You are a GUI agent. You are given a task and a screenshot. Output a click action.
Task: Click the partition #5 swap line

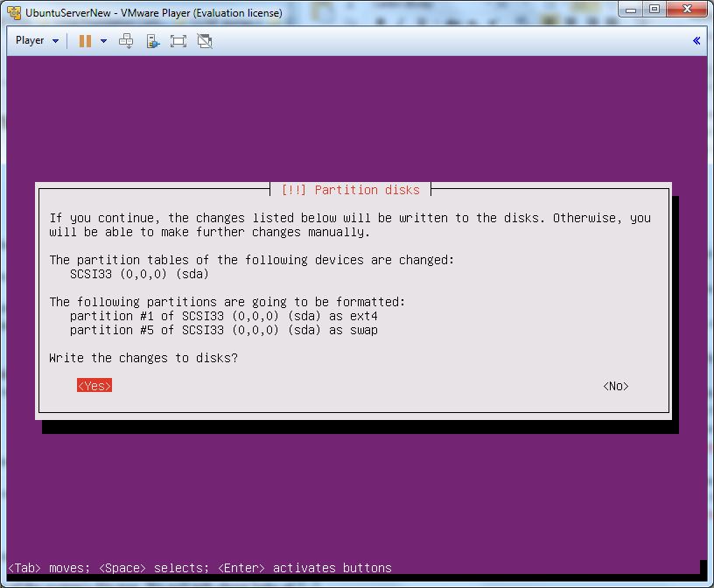click(x=223, y=330)
